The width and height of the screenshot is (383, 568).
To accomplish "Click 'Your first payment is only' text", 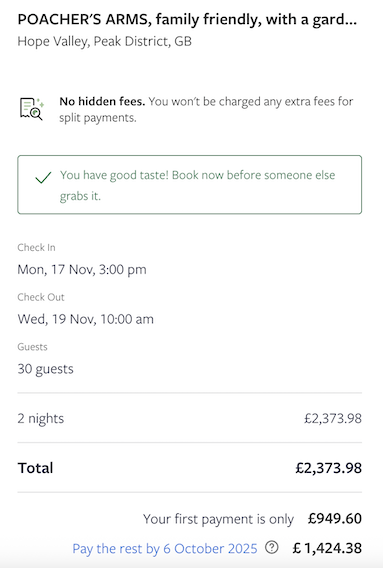I will [x=218, y=519].
